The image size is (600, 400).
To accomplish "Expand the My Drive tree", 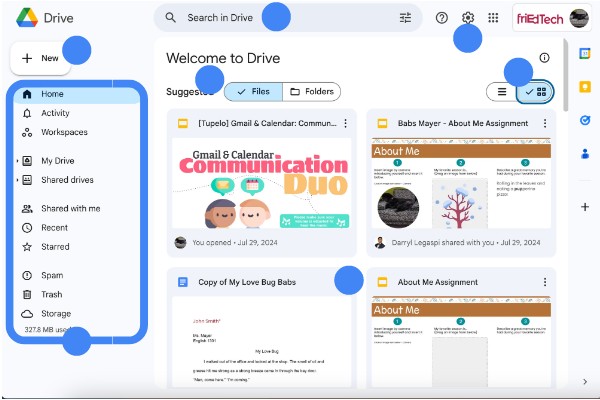I will tap(17, 161).
